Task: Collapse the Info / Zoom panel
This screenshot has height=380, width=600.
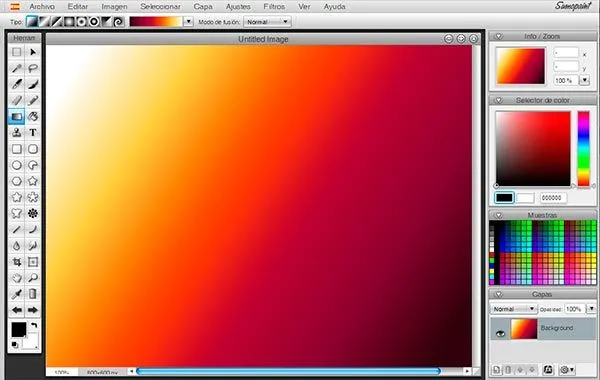Action: pos(498,36)
